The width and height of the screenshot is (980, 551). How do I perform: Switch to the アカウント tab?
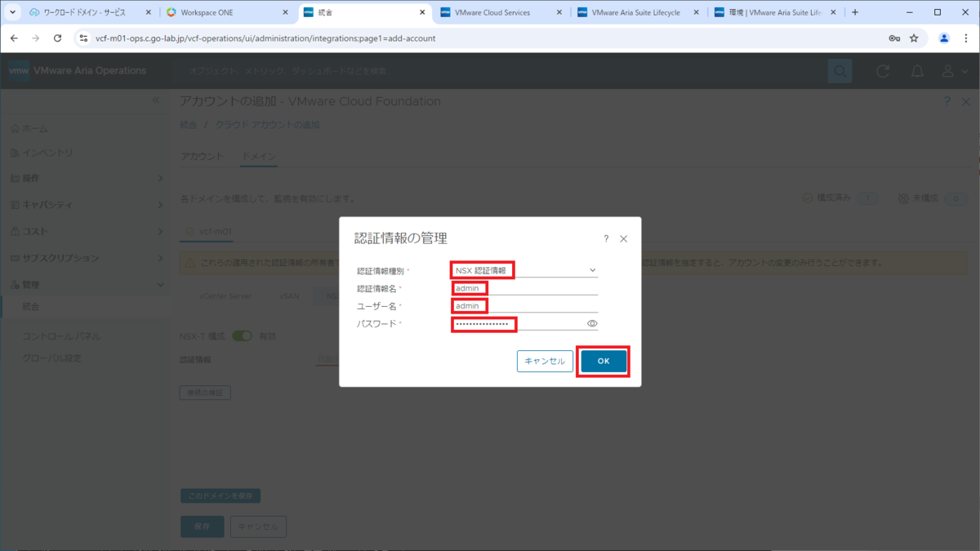point(202,156)
